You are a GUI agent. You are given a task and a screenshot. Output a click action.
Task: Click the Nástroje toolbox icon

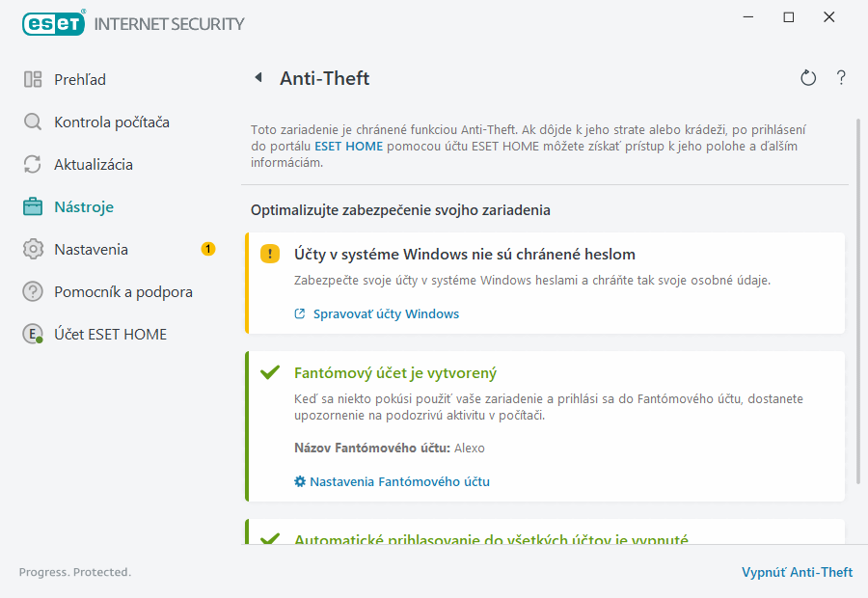click(33, 206)
